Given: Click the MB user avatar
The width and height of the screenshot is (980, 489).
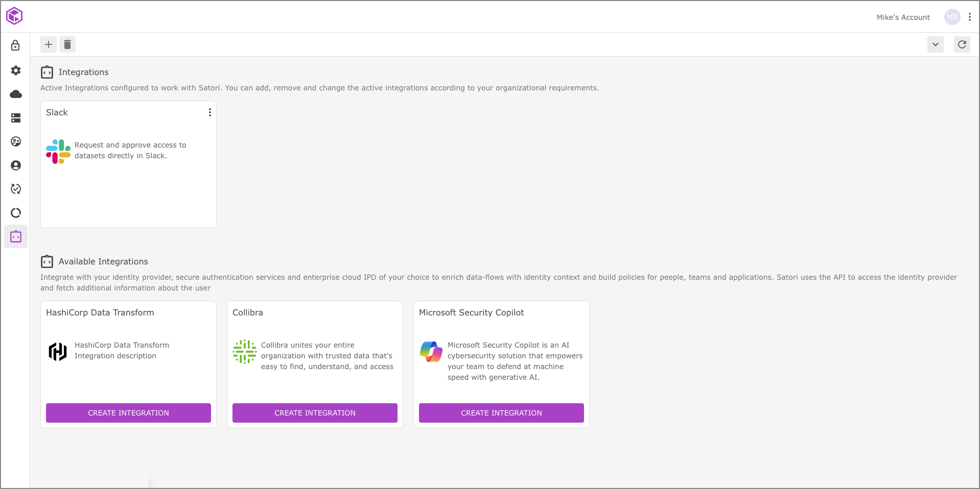Looking at the screenshot, I should pyautogui.click(x=952, y=17).
